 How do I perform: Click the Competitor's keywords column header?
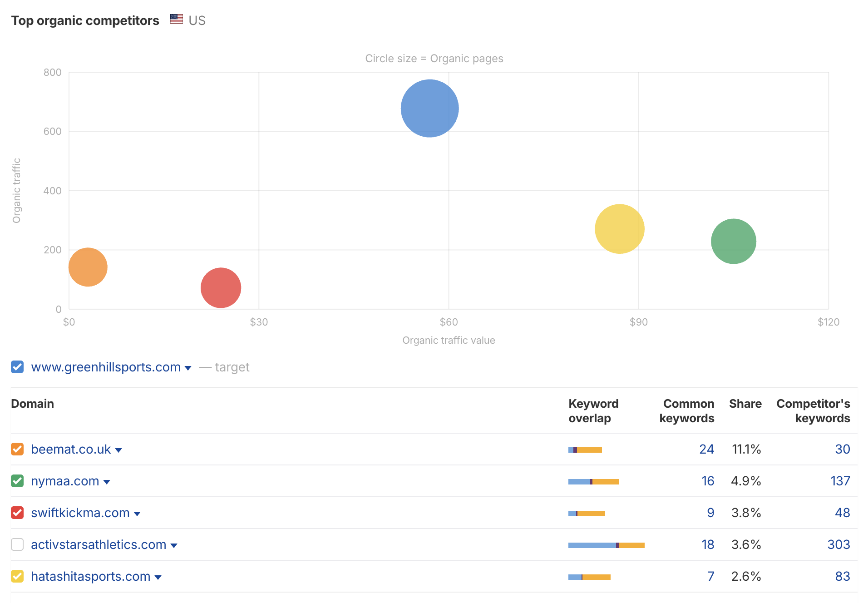(x=813, y=411)
